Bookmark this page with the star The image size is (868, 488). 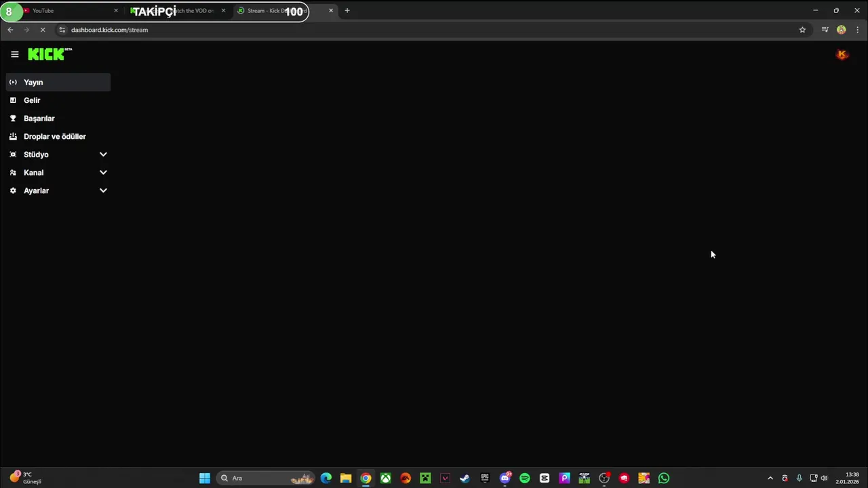point(802,30)
